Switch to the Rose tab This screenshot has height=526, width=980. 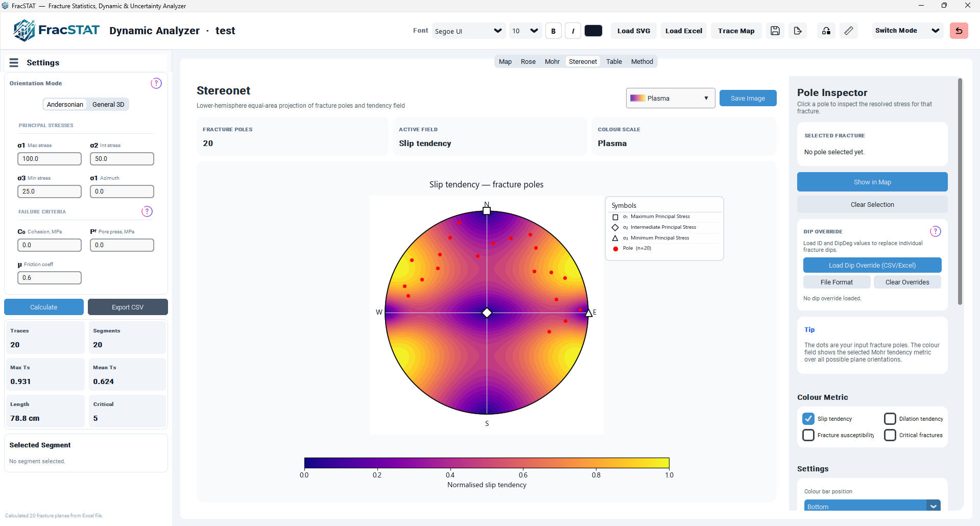[528, 61]
